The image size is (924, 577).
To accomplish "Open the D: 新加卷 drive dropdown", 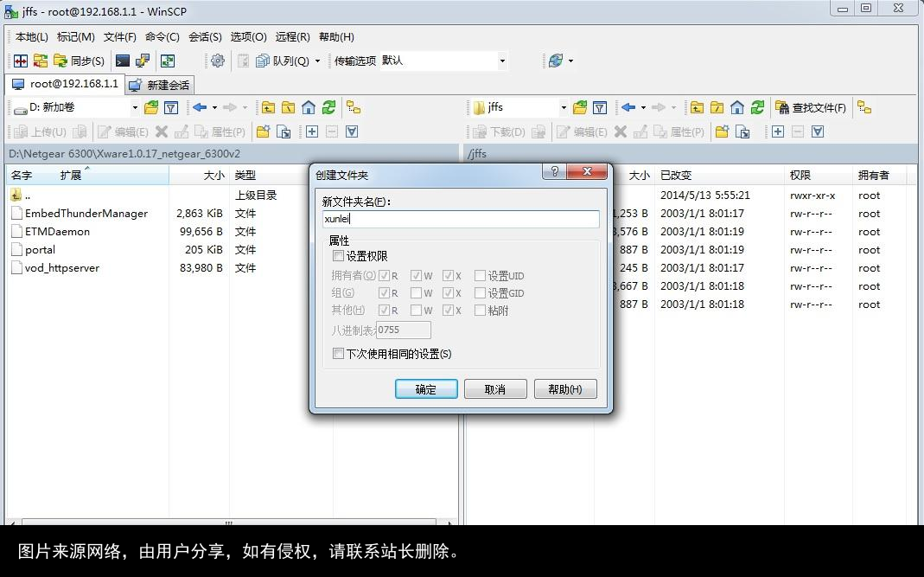I will [x=135, y=107].
